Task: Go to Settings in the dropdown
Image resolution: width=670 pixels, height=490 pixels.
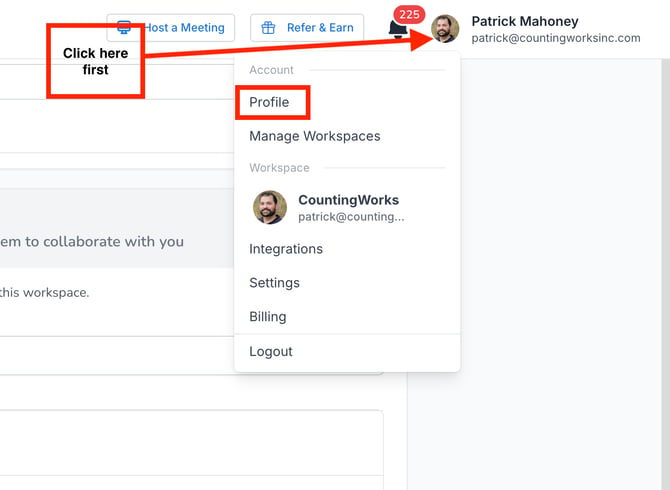Action: 275,283
